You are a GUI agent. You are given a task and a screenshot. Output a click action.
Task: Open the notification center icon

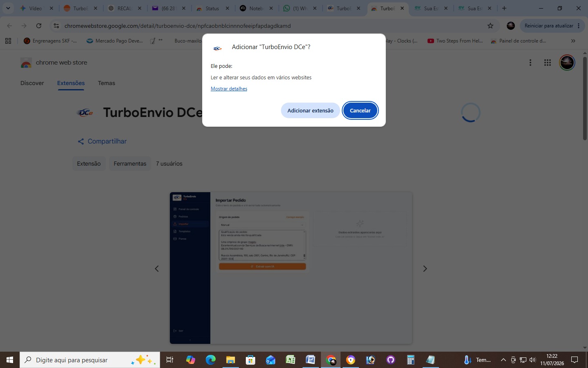(x=575, y=360)
